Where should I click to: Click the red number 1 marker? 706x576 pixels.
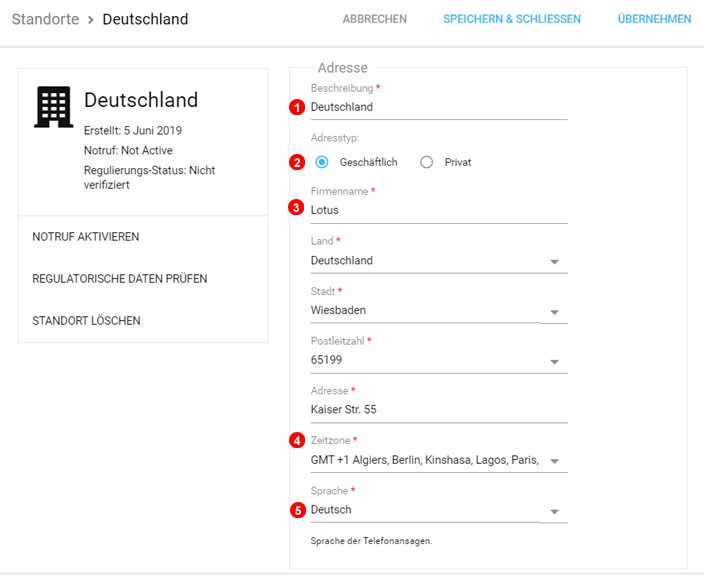coord(296,107)
